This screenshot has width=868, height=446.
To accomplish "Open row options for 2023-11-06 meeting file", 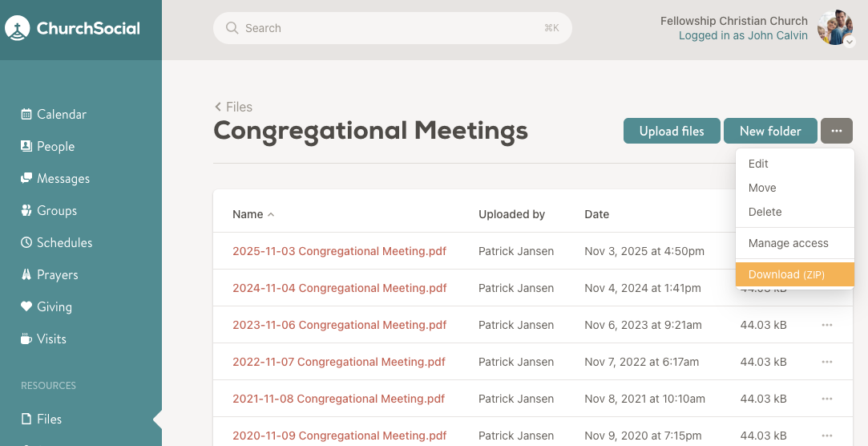I will click(x=826, y=325).
